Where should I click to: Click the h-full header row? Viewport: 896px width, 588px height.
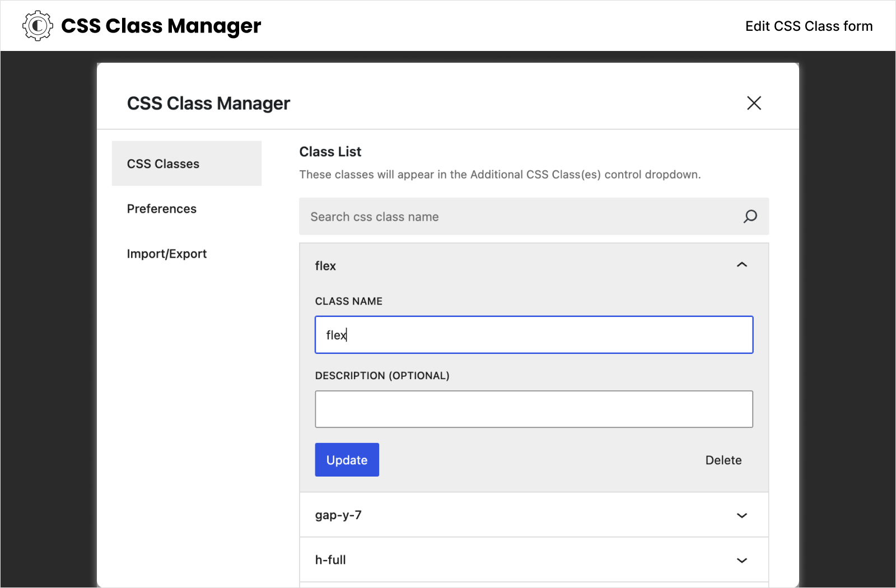coord(504,559)
